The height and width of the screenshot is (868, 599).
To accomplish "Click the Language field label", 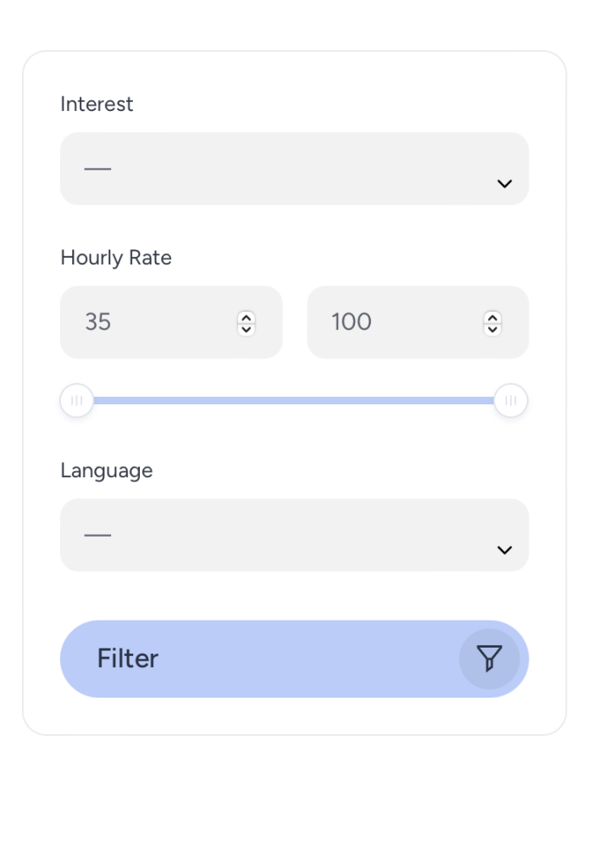I will pos(107,470).
